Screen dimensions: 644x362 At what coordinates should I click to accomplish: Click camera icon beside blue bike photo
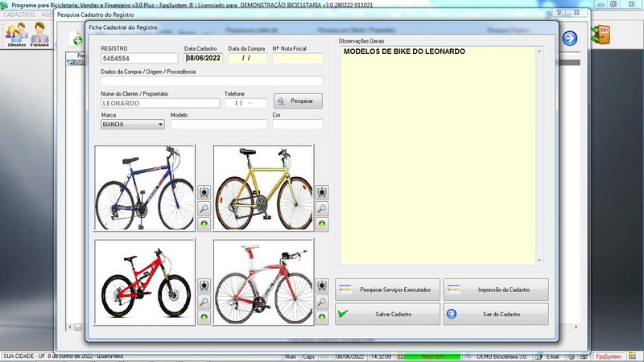tap(204, 192)
